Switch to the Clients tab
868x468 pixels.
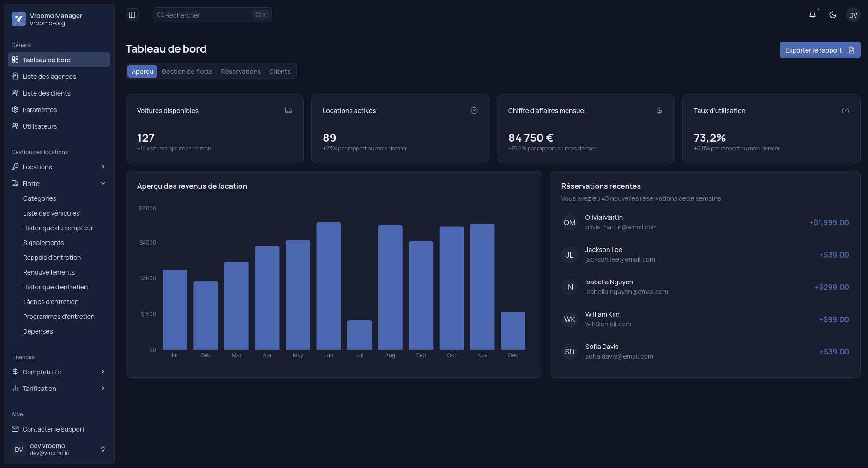(280, 71)
